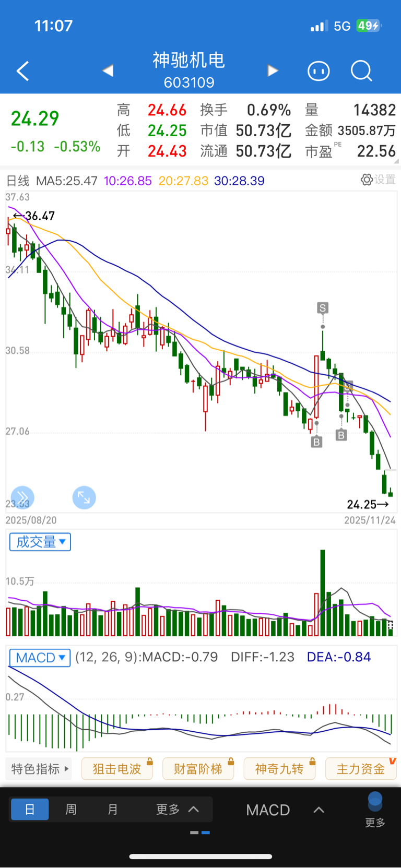This screenshot has height=868, width=401.
Task: Tap the volume value 14382
Action: [x=374, y=110]
